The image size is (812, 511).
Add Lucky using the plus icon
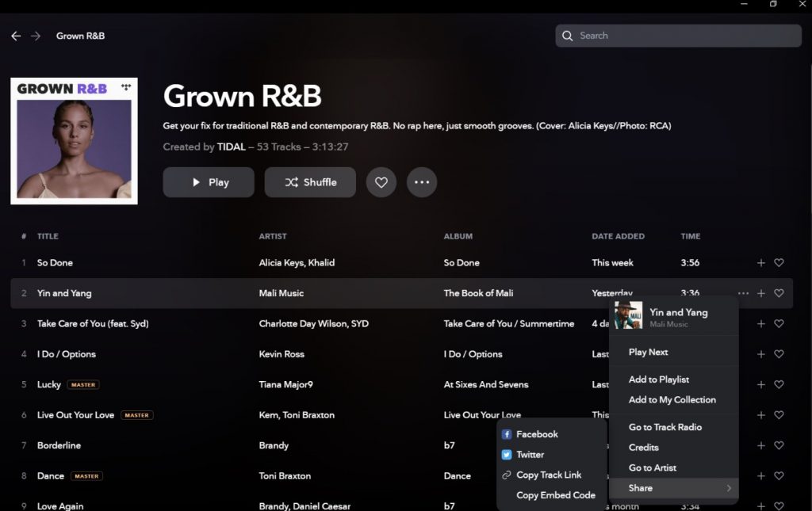[760, 385]
